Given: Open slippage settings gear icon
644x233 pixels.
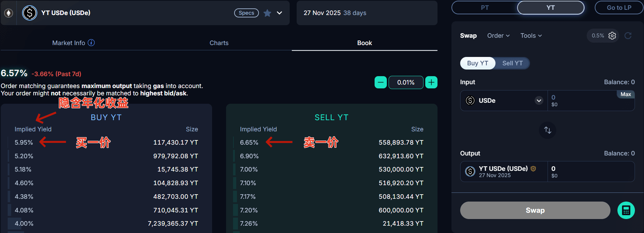Looking at the screenshot, I should coord(612,36).
